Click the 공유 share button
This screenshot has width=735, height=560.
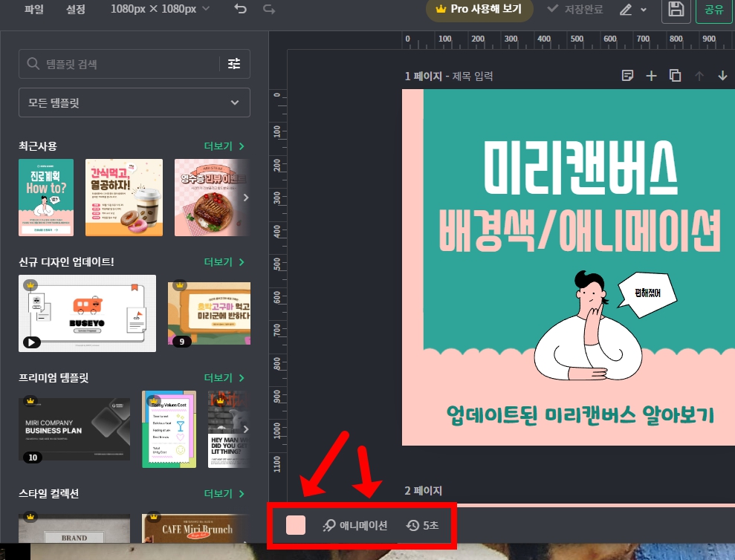click(713, 10)
